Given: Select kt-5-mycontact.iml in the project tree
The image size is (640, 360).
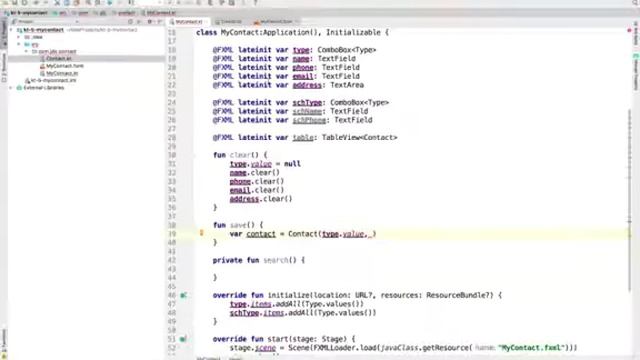Looking at the screenshot, I should (x=51, y=80).
